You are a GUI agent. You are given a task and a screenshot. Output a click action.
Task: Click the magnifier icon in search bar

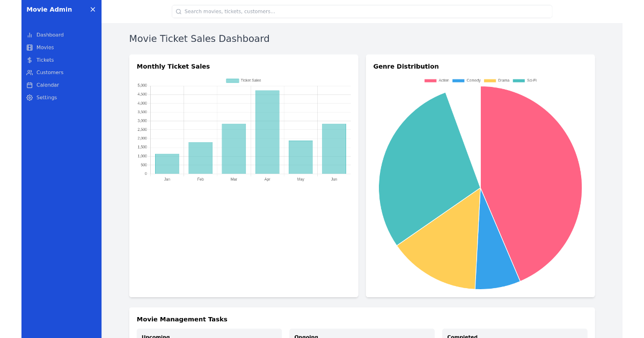(178, 11)
